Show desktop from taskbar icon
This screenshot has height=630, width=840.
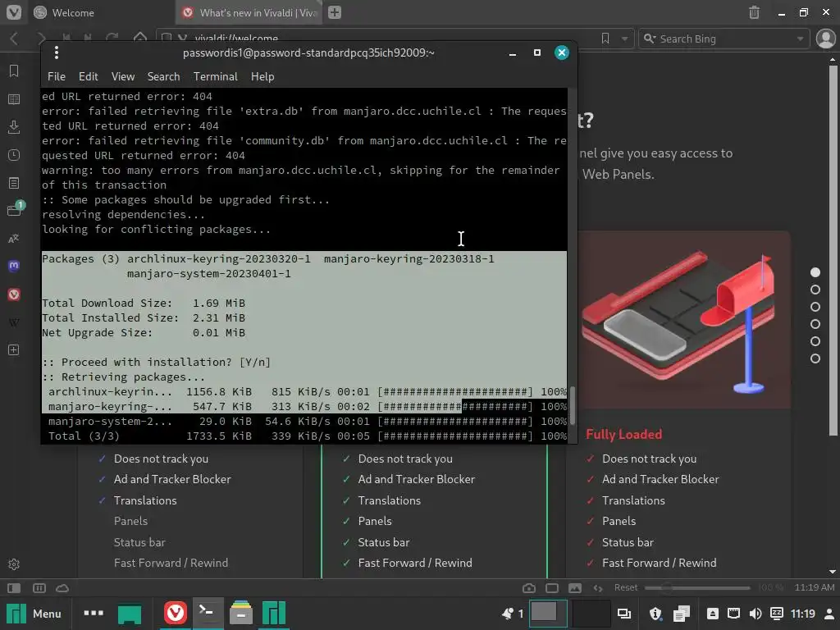[x=130, y=614]
